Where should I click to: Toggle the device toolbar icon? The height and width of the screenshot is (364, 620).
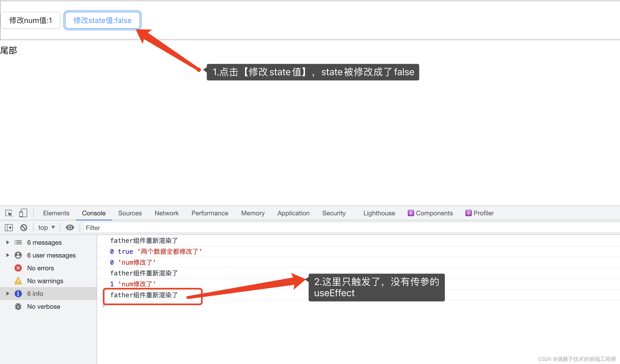pos(23,213)
